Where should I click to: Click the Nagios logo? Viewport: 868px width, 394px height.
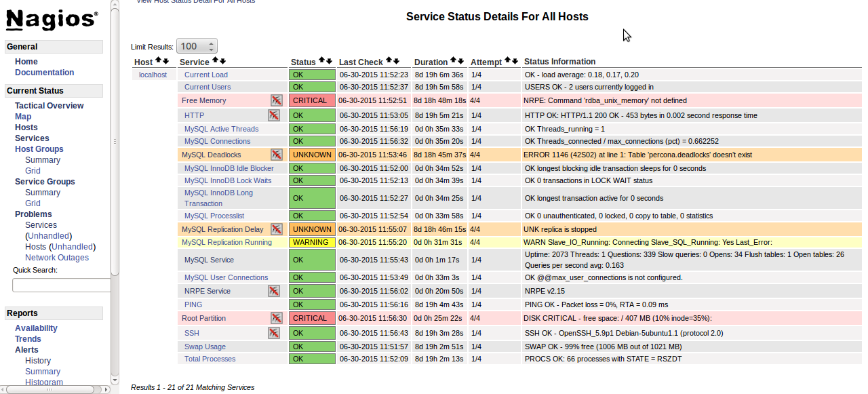[52, 19]
